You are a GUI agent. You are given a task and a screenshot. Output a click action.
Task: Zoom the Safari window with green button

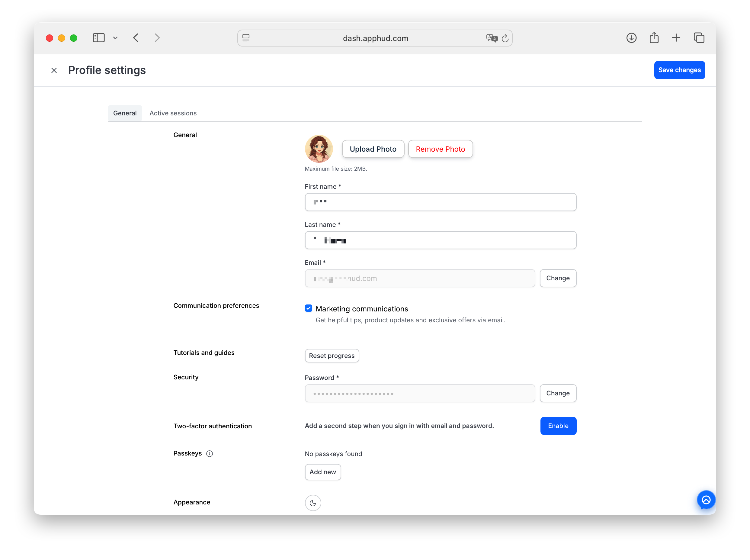pyautogui.click(x=73, y=38)
